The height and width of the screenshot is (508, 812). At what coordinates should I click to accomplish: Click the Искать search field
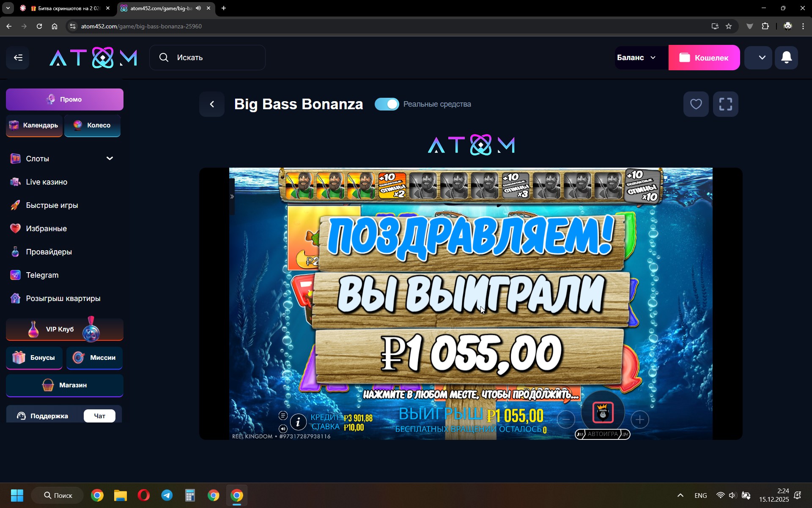tap(207, 58)
